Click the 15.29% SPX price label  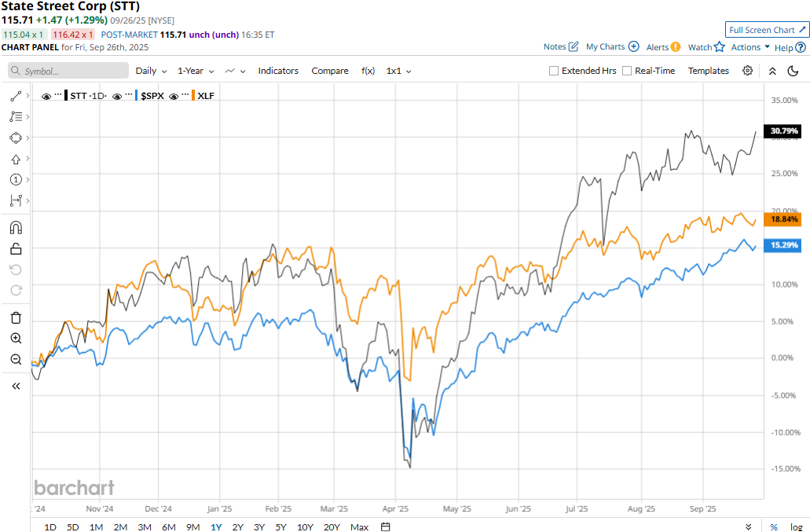(783, 245)
